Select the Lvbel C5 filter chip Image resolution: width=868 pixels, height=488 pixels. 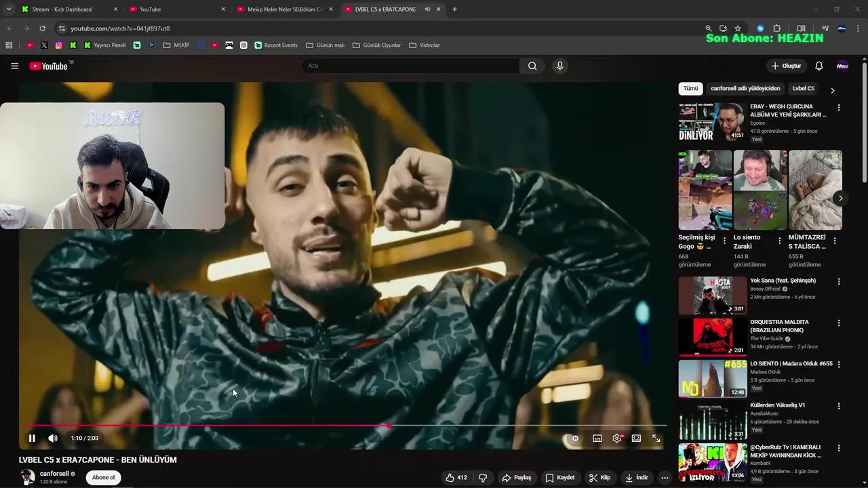pos(804,89)
